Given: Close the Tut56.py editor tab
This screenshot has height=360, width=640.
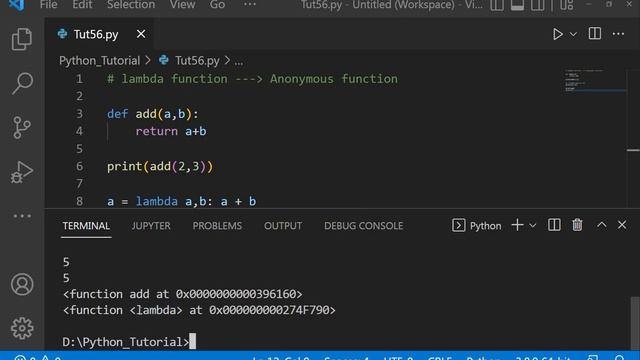Looking at the screenshot, I should coord(141,34).
